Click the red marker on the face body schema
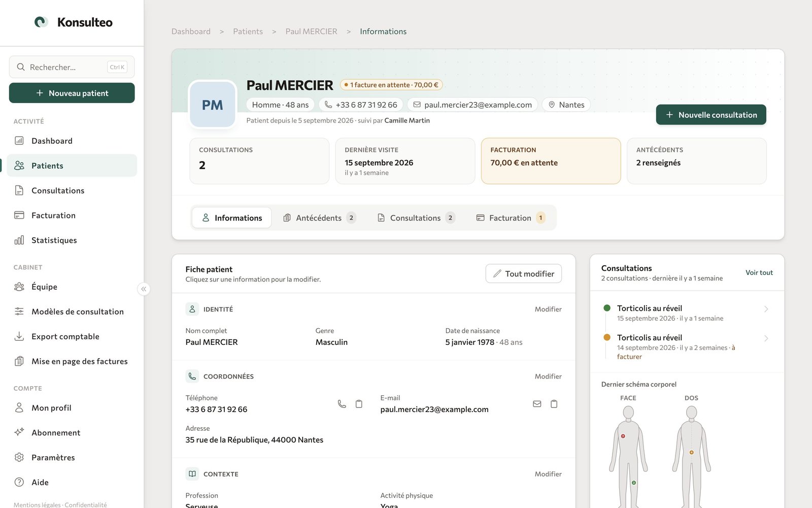Viewport: 812px width, 508px height. pyautogui.click(x=623, y=436)
